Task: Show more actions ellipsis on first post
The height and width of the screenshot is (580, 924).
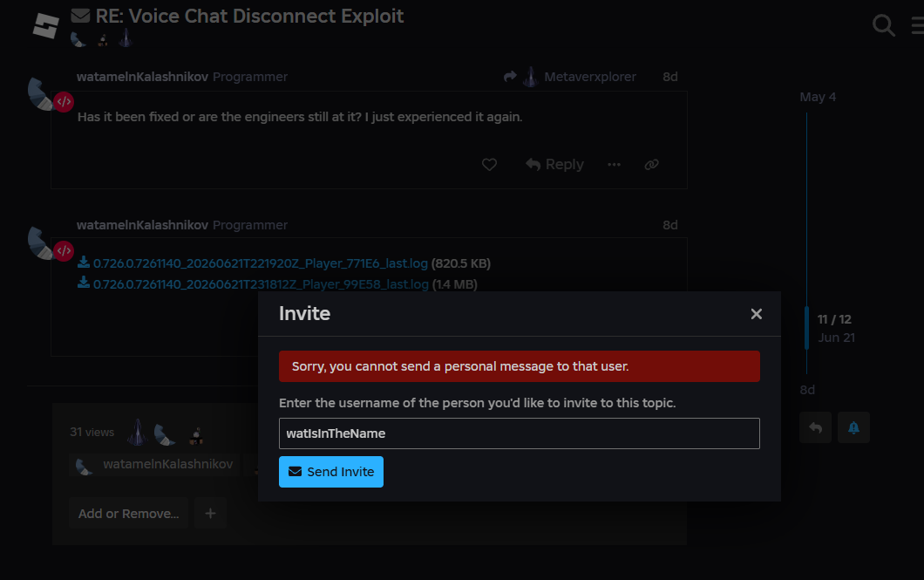Action: tap(614, 165)
